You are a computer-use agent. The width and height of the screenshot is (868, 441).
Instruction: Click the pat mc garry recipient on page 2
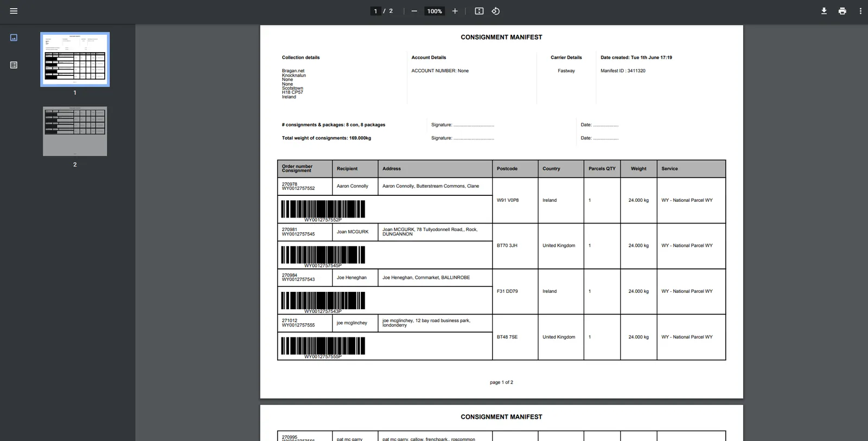349,439
